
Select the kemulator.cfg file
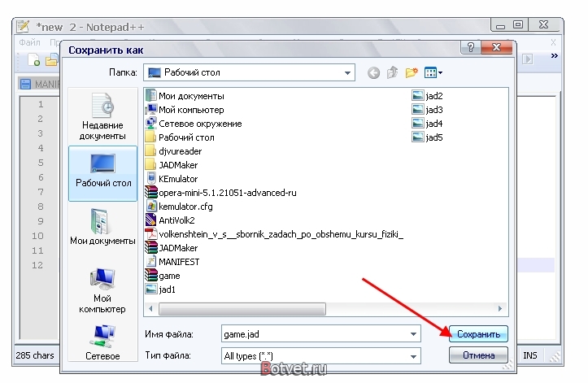(x=179, y=207)
